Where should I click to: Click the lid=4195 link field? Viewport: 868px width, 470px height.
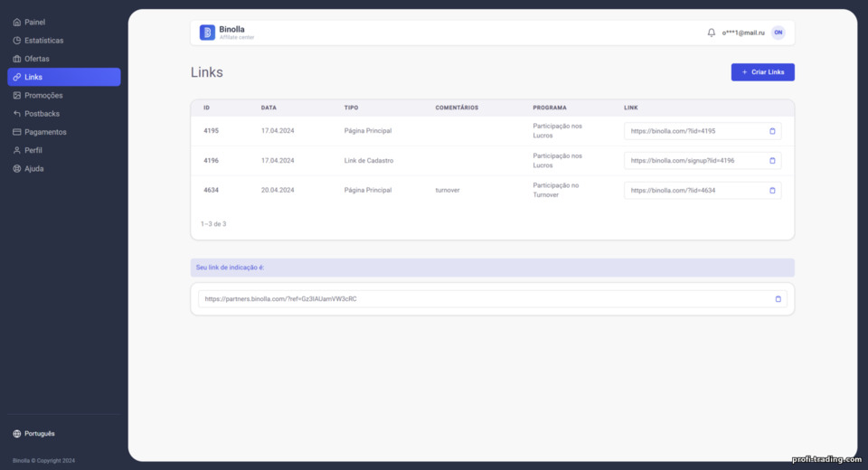tap(703, 131)
